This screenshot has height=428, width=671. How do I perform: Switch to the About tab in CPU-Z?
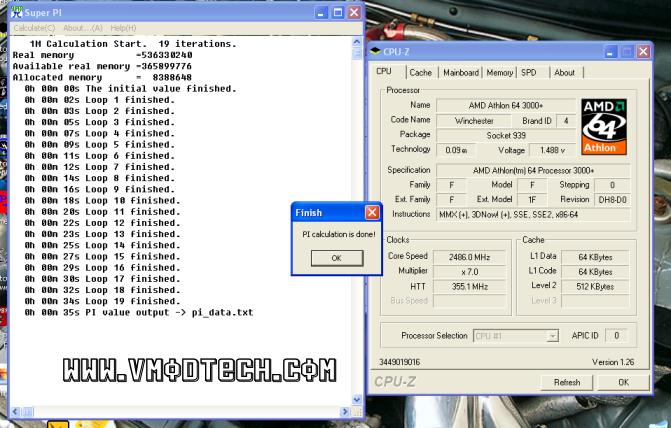coord(564,73)
